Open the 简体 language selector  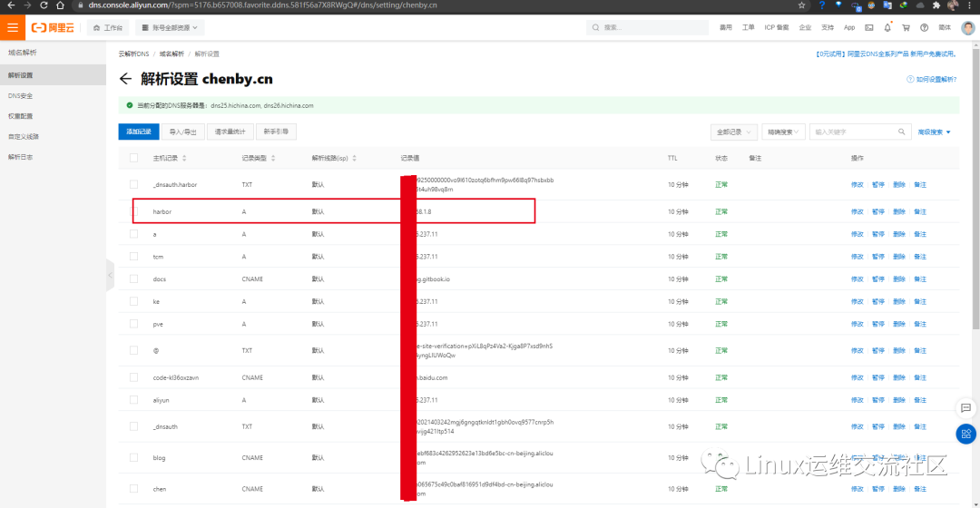coord(945,27)
